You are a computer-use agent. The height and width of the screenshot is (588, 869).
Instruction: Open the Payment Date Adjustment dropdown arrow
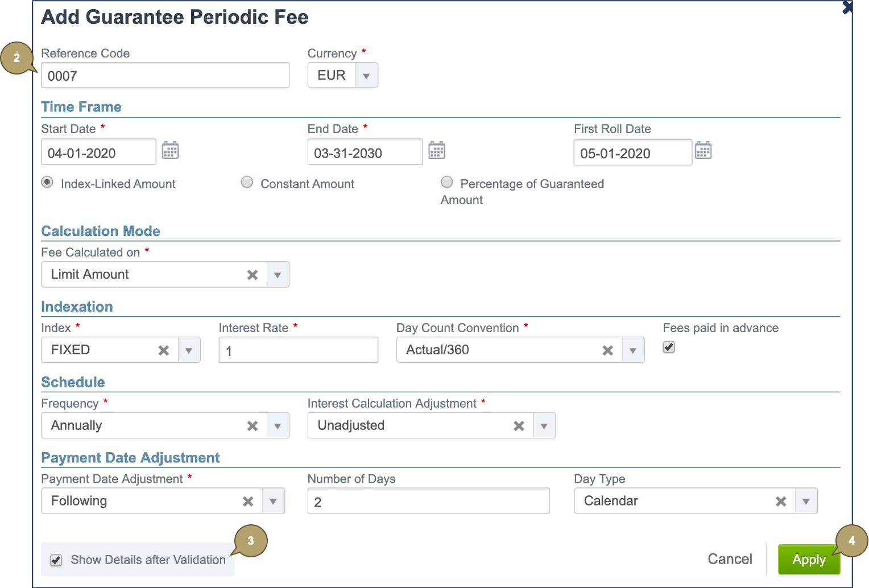(273, 502)
